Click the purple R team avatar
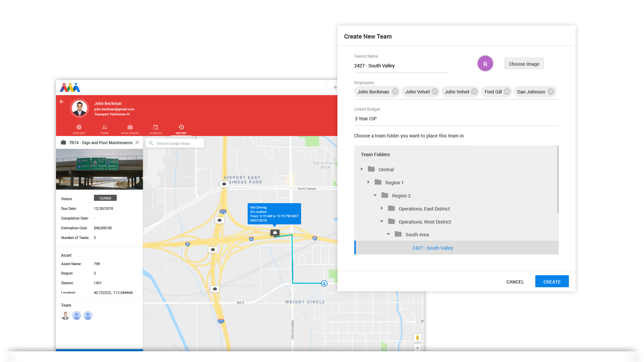 pyautogui.click(x=485, y=64)
